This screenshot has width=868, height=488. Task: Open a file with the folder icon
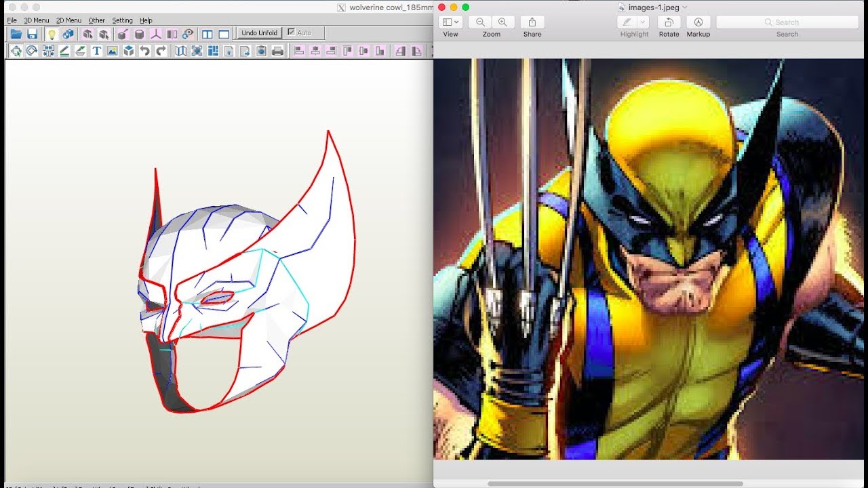pos(16,34)
